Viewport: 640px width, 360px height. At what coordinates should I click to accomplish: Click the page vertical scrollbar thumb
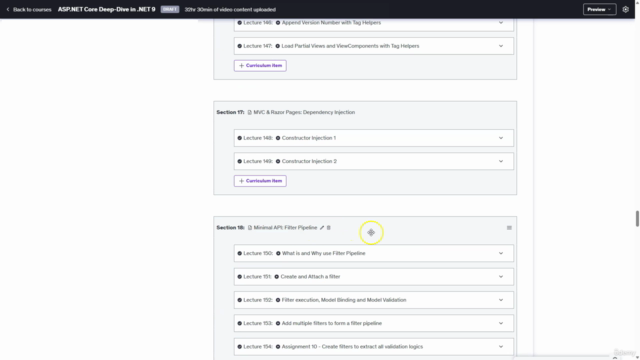tap(637, 218)
